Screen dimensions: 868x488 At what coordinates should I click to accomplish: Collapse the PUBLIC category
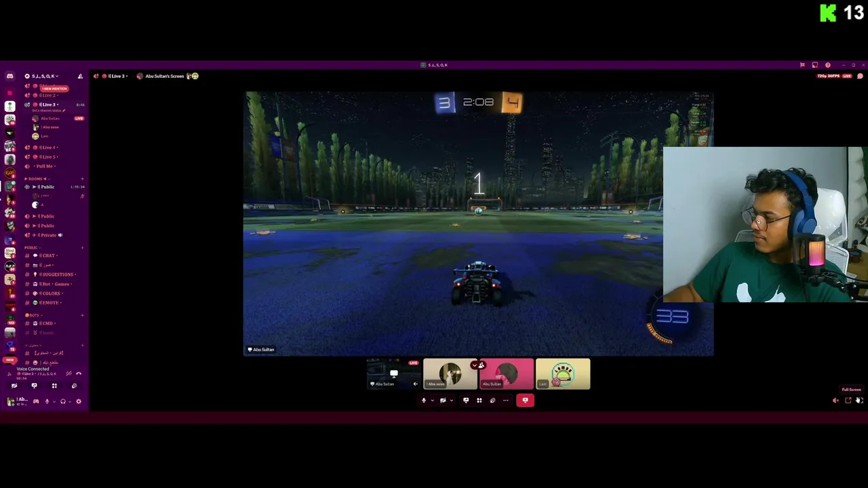pos(33,247)
